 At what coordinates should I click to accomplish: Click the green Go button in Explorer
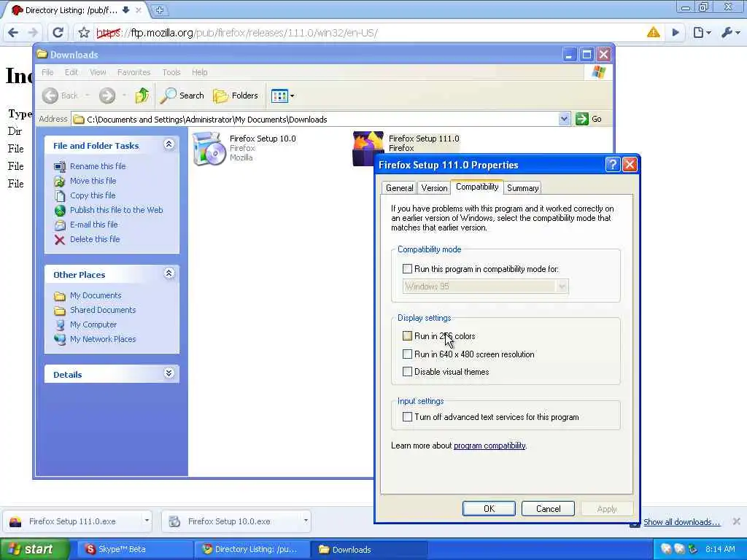click(589, 119)
